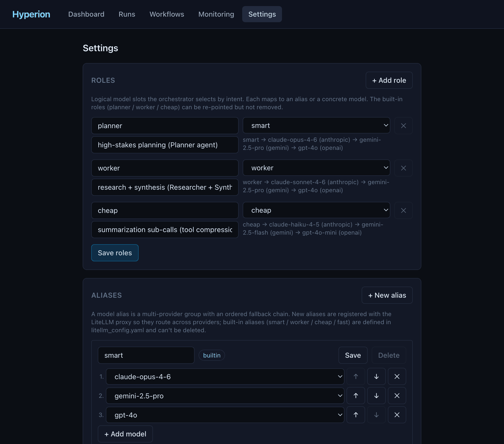The width and height of the screenshot is (504, 444).
Task: Focus the cheap role name field
Action: [165, 210]
